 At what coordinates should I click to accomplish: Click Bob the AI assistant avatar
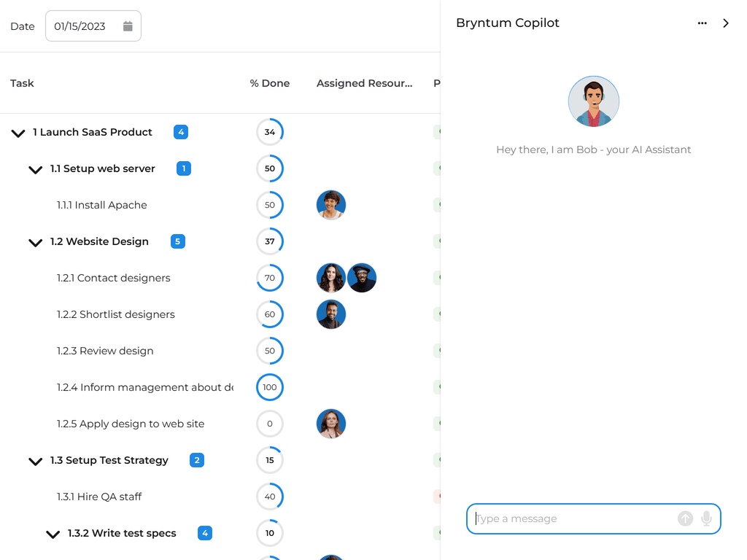coord(593,101)
